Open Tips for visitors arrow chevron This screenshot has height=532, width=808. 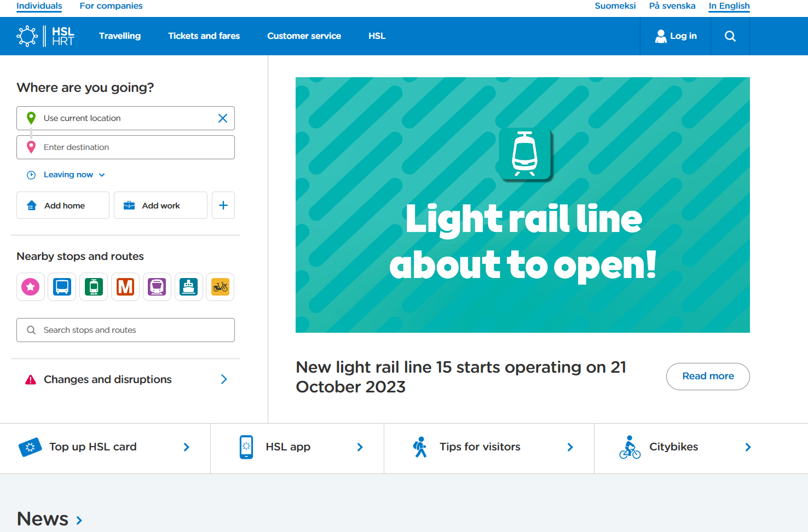click(x=570, y=447)
